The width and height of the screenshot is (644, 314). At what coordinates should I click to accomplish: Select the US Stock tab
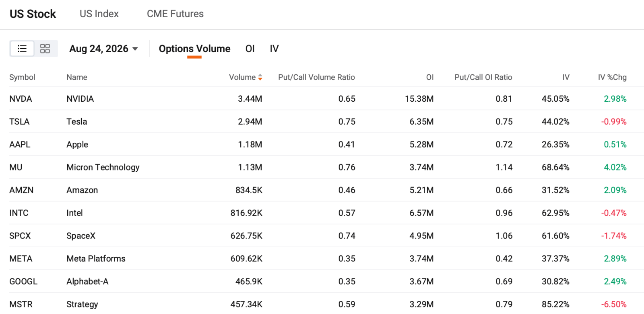coord(33,14)
